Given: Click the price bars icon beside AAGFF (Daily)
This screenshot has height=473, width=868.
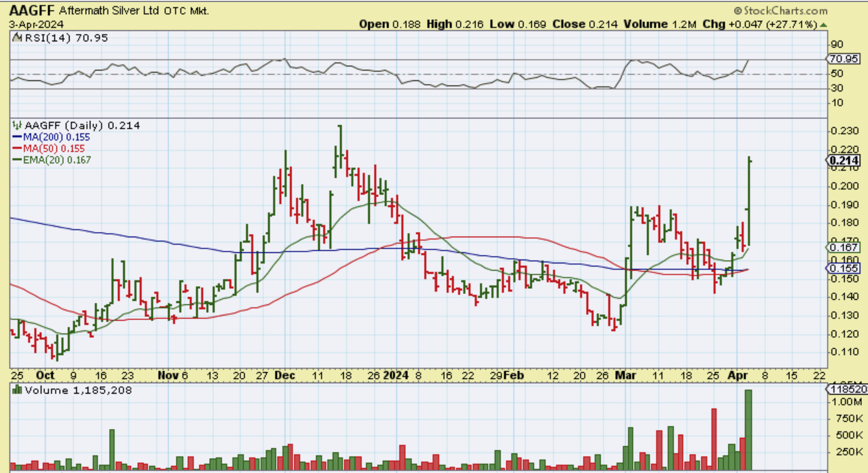Looking at the screenshot, I should pos(17,126).
